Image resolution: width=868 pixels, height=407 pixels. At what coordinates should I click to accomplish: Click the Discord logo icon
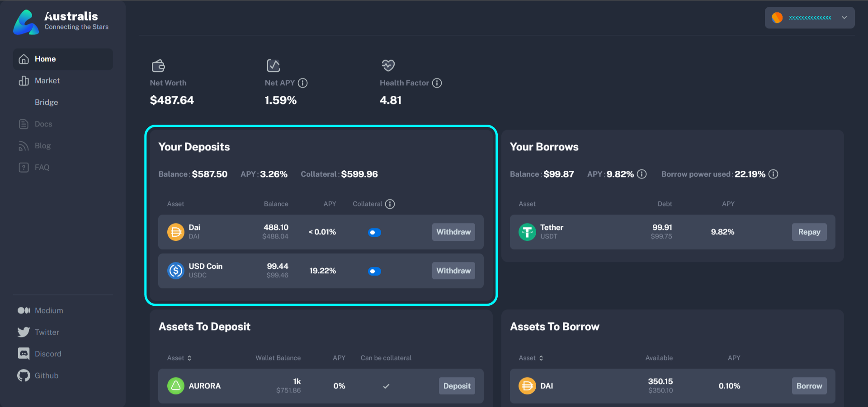(x=24, y=354)
